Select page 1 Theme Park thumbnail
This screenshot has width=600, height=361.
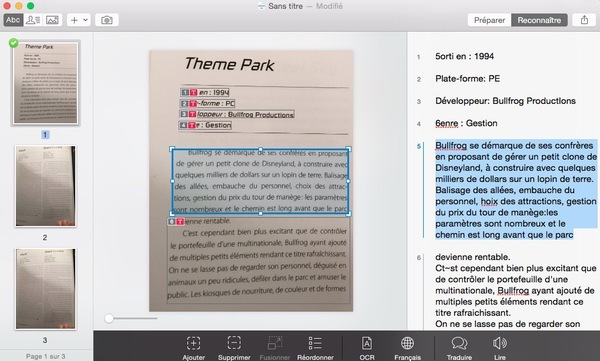pyautogui.click(x=46, y=83)
